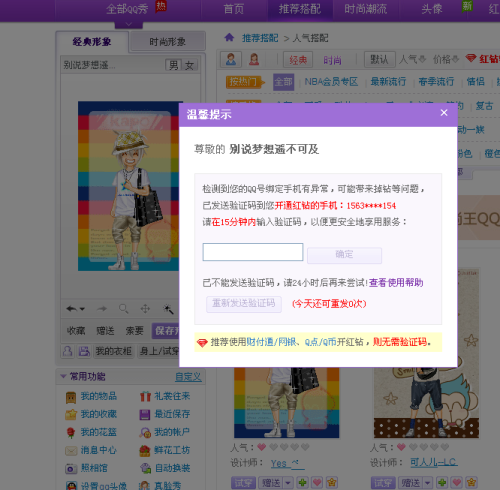
Task: Expand the 全部QQ秀 dropdown menu
Action: pyautogui.click(x=129, y=24)
